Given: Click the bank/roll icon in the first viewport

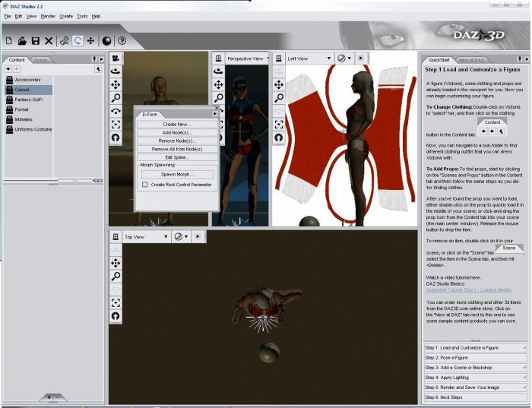Looking at the screenshot, I should coord(116,111).
